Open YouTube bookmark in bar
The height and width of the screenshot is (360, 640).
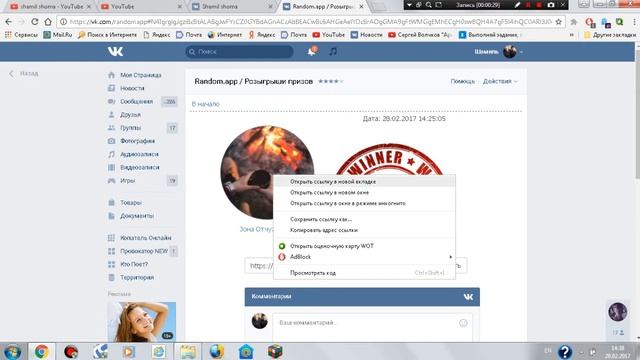pyautogui.click(x=329, y=35)
